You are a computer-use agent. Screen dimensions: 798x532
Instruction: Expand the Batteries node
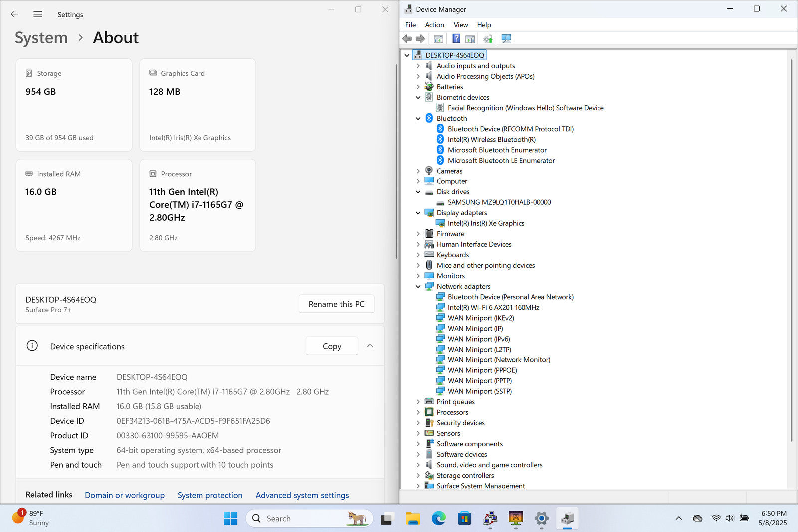418,87
